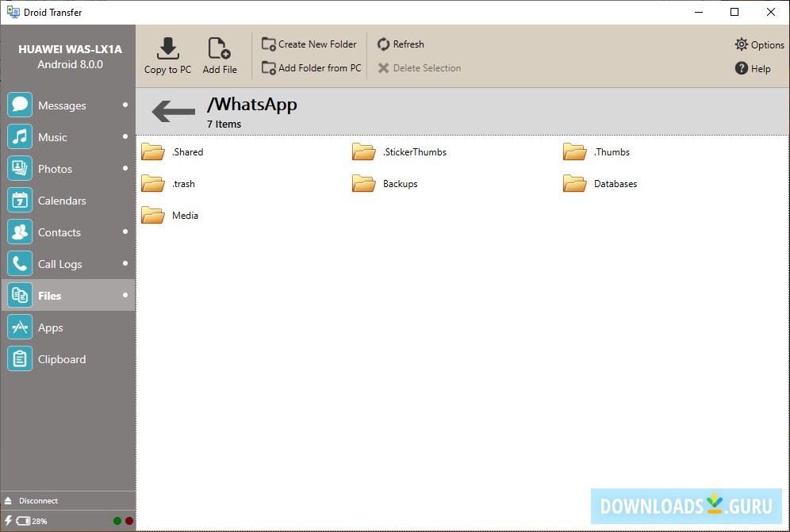
Task: Click Create New Folder text
Action: click(317, 44)
